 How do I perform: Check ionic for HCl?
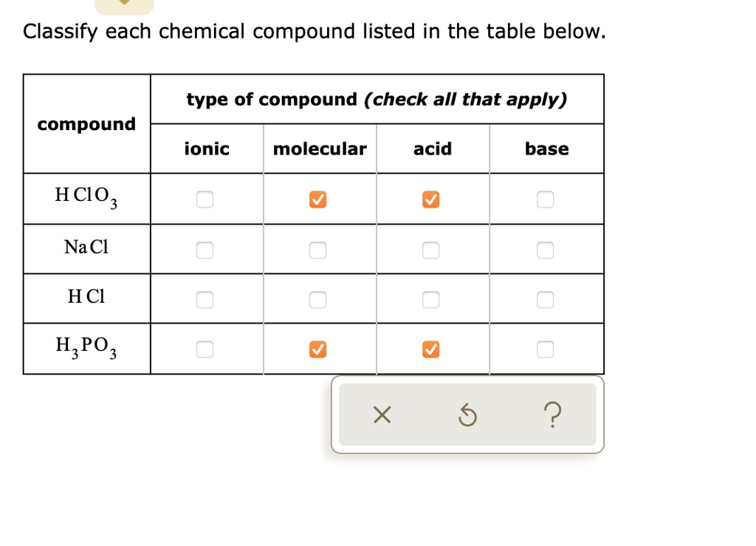[x=205, y=300]
